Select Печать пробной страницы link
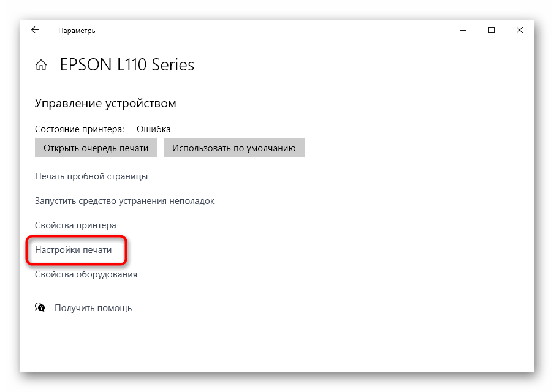 91,176
